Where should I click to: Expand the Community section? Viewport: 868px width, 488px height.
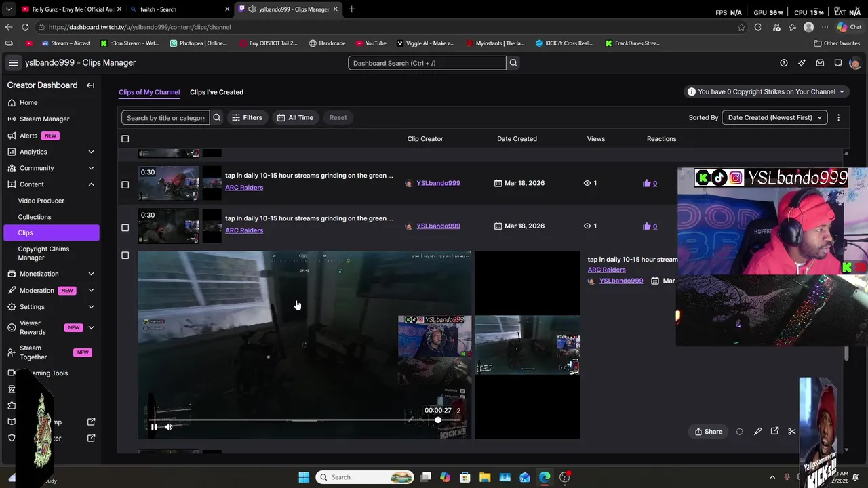click(x=91, y=168)
